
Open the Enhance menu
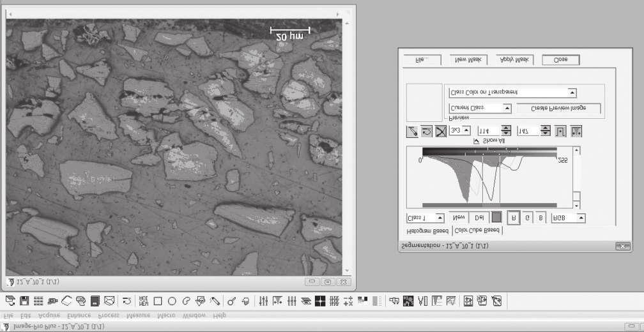[x=79, y=316]
